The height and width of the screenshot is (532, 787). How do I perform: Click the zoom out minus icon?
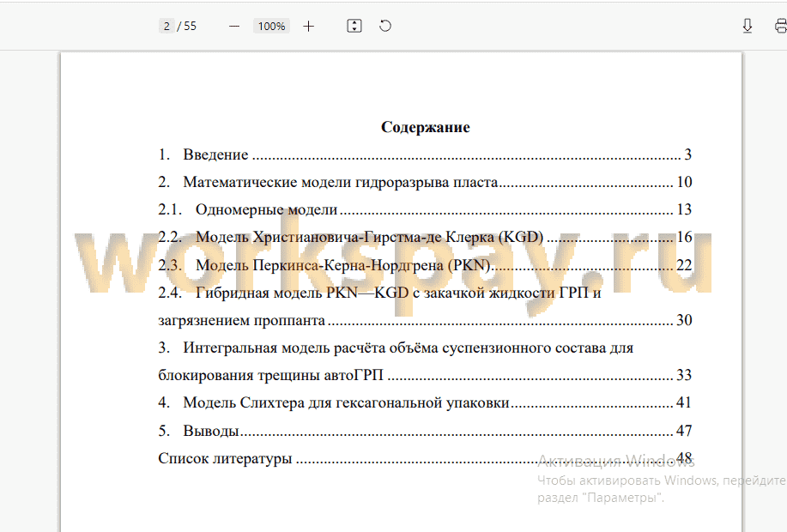[x=234, y=26]
